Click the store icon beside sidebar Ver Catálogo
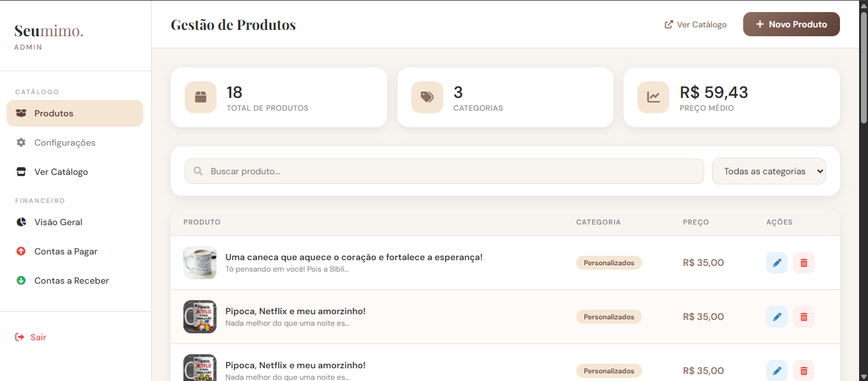Viewport: 868px width, 381px height. tap(21, 172)
